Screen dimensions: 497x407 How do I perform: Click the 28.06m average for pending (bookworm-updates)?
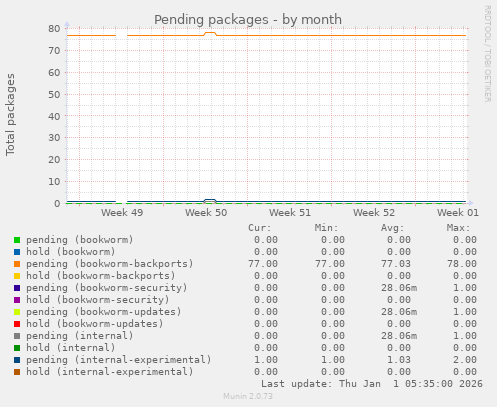coord(399,312)
